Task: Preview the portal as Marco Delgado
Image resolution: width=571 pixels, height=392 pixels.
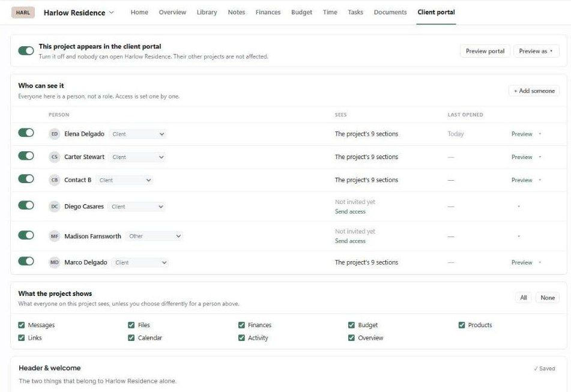Action: [522, 262]
